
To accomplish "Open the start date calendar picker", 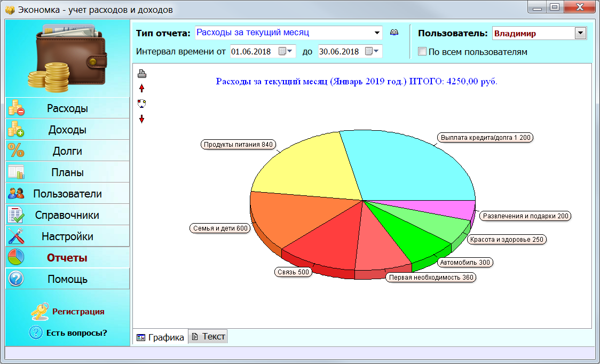I will [286, 51].
